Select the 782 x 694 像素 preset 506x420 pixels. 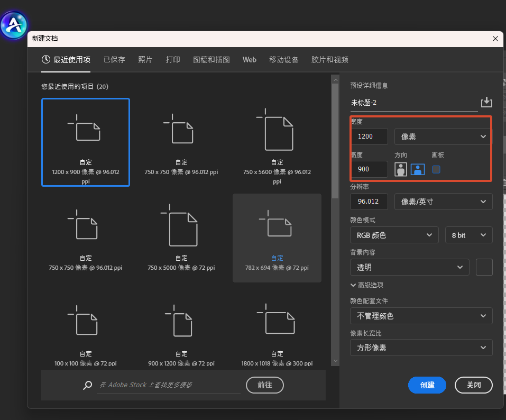coord(277,238)
